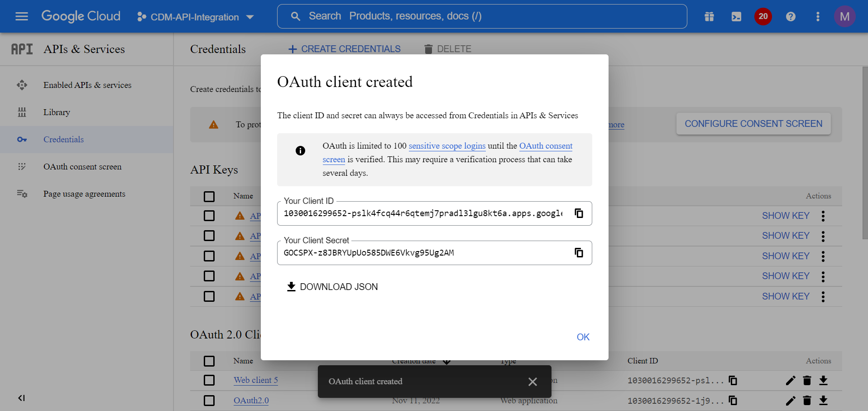Show key for the third API key
The width and height of the screenshot is (868, 411).
786,256
